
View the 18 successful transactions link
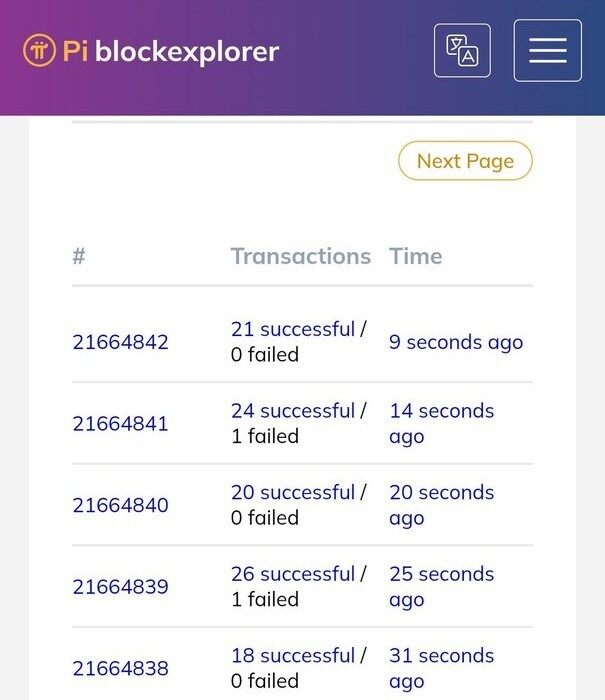[x=292, y=656]
